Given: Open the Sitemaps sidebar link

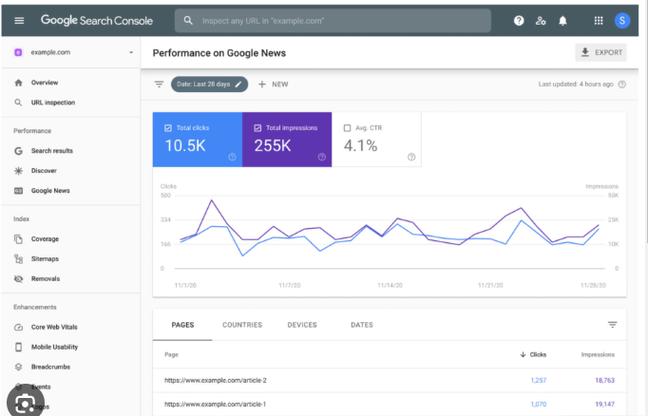Looking at the screenshot, I should coord(45,259).
